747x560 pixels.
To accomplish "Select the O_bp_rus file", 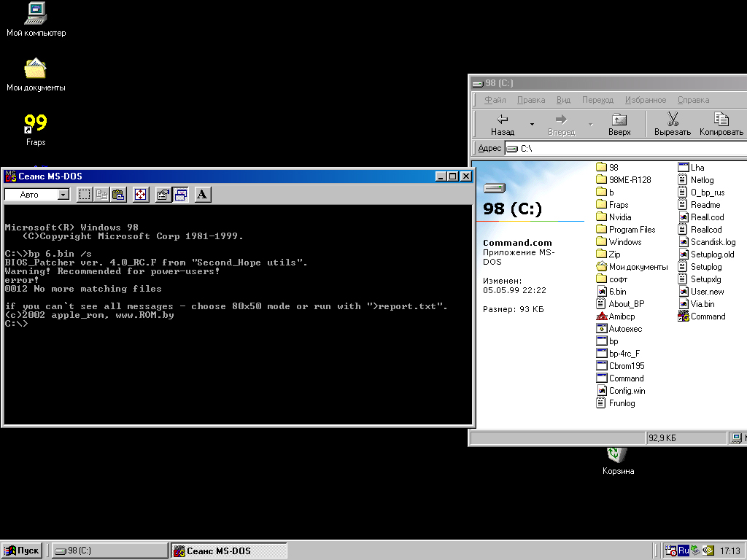I will coord(701,192).
